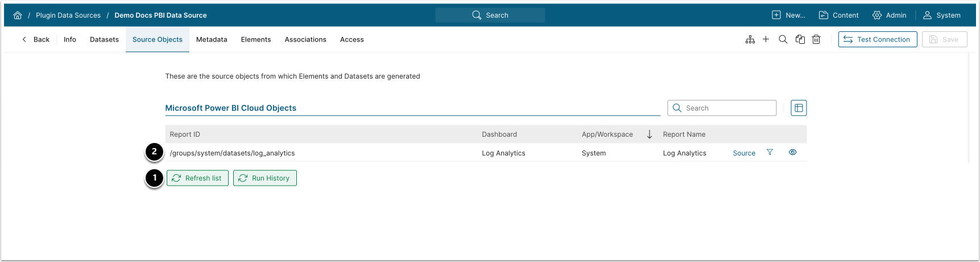The height and width of the screenshot is (262, 980).
Task: Duplicate the data source with copy icon
Action: (800, 39)
